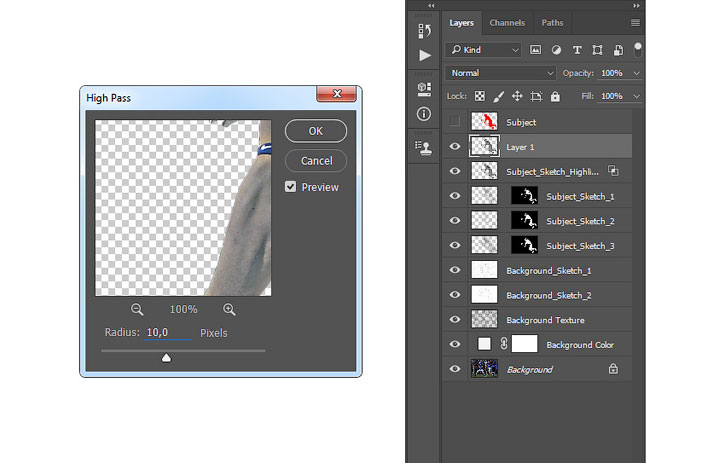Select Background Texture layer name

tap(545, 320)
